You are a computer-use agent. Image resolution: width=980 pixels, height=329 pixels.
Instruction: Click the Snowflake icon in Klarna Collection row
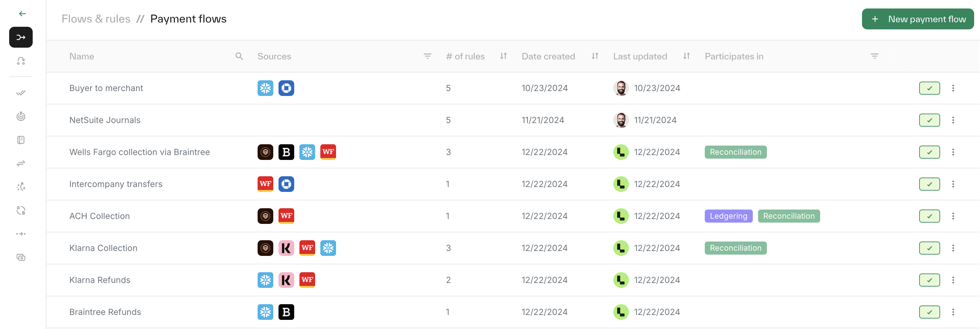click(x=328, y=248)
